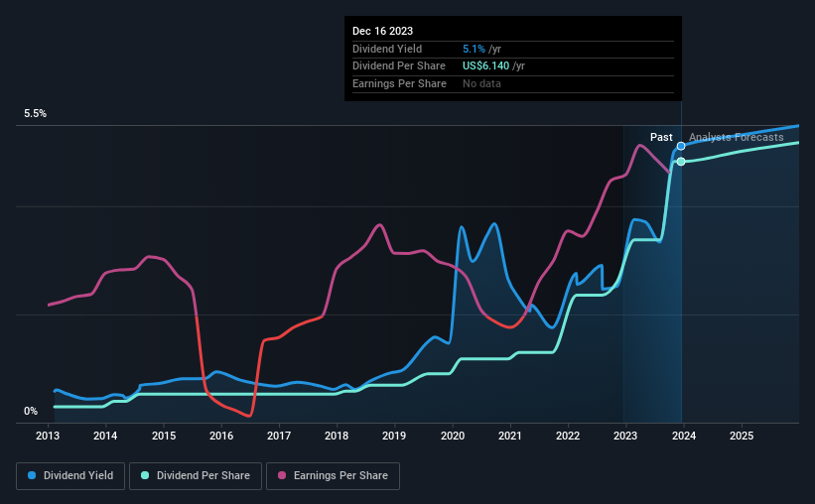815x504 pixels.
Task: Click the 2019 x-axis label
Action: 394,436
